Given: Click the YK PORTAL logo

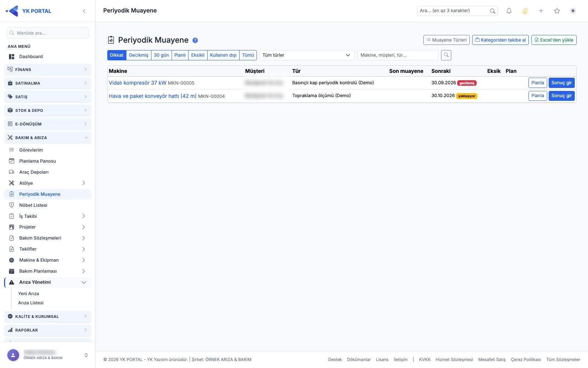Looking at the screenshot, I should [x=29, y=11].
